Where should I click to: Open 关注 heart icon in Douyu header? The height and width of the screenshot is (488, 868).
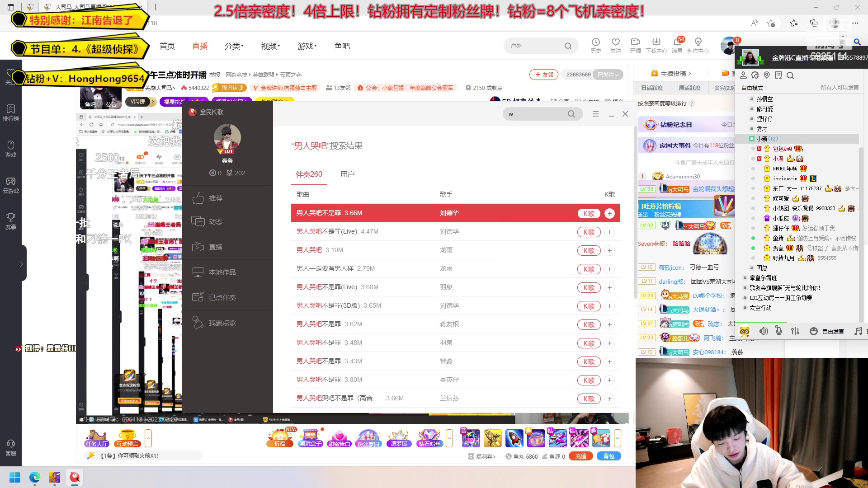[616, 46]
